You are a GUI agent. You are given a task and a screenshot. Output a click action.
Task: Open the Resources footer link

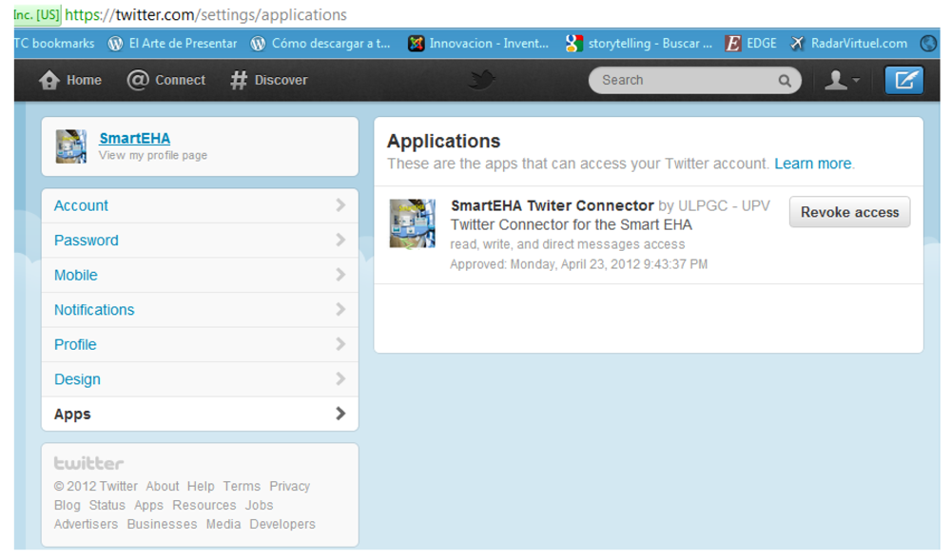point(204,505)
